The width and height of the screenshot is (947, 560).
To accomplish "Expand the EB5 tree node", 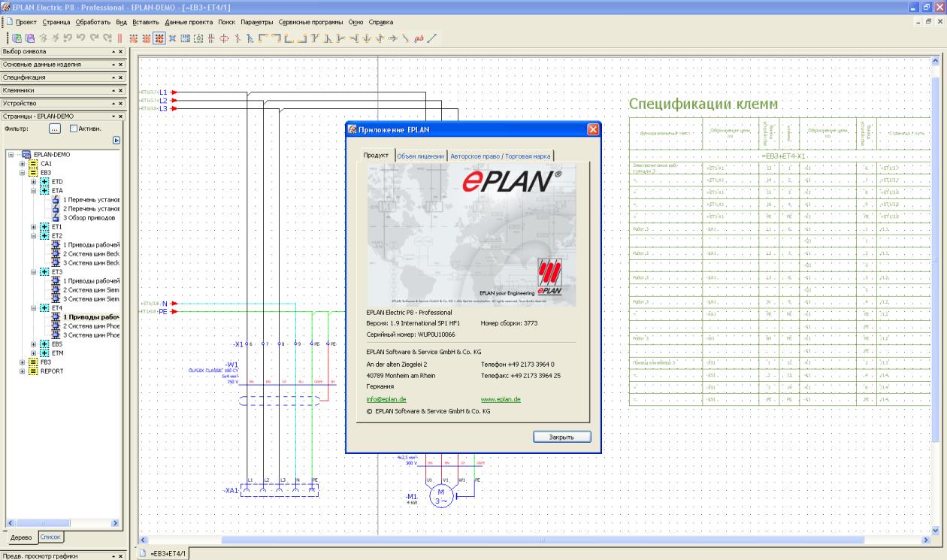I will pos(33,344).
